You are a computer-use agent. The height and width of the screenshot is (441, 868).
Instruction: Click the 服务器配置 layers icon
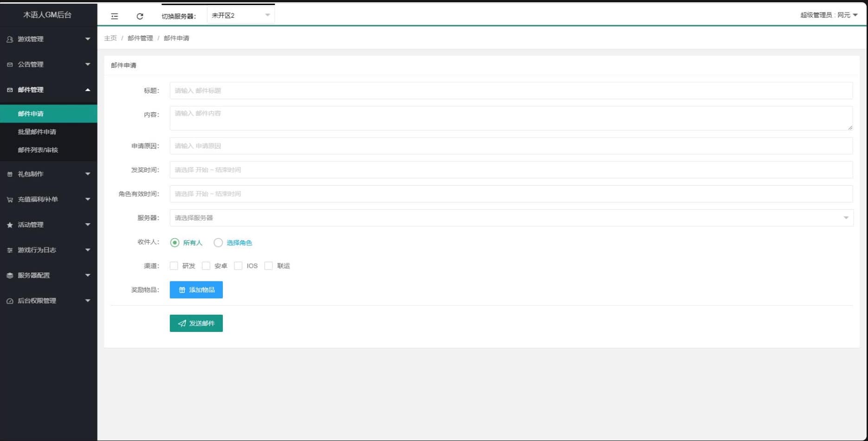[x=10, y=276]
